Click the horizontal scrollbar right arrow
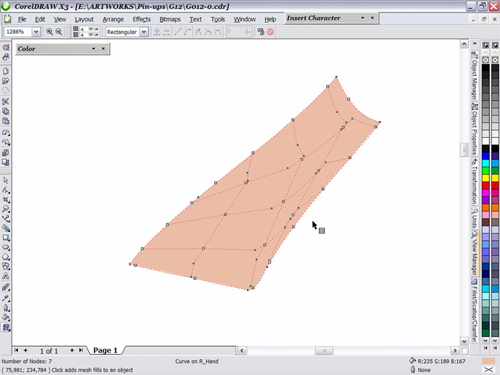Image resolution: width=500 pixels, height=375 pixels. point(455,350)
